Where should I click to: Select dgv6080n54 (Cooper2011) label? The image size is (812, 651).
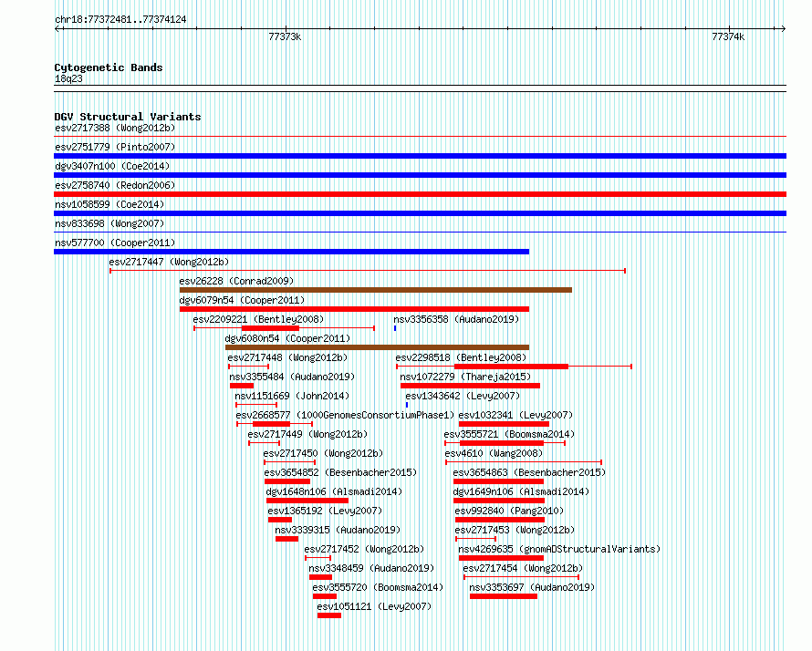point(287,338)
